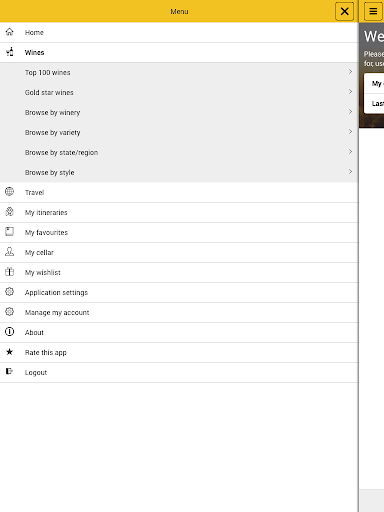384x512 pixels.
Task: Click the My cellar icon
Action: (x=9, y=252)
